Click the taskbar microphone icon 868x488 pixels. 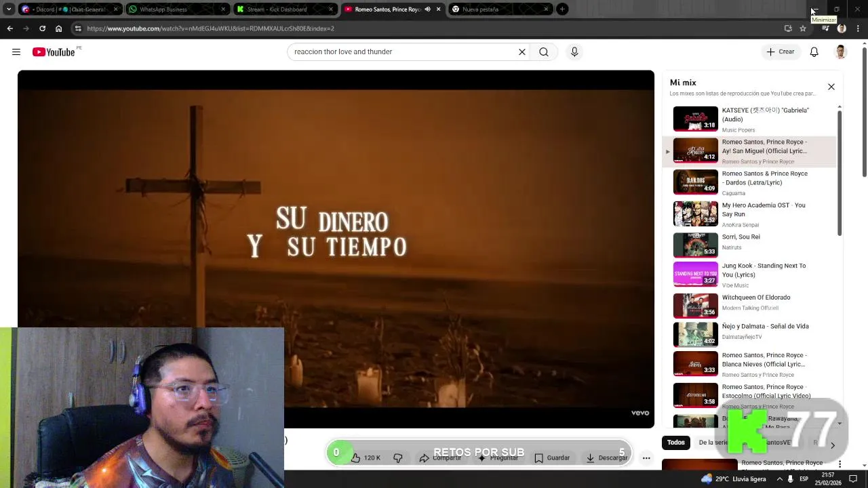point(791,479)
